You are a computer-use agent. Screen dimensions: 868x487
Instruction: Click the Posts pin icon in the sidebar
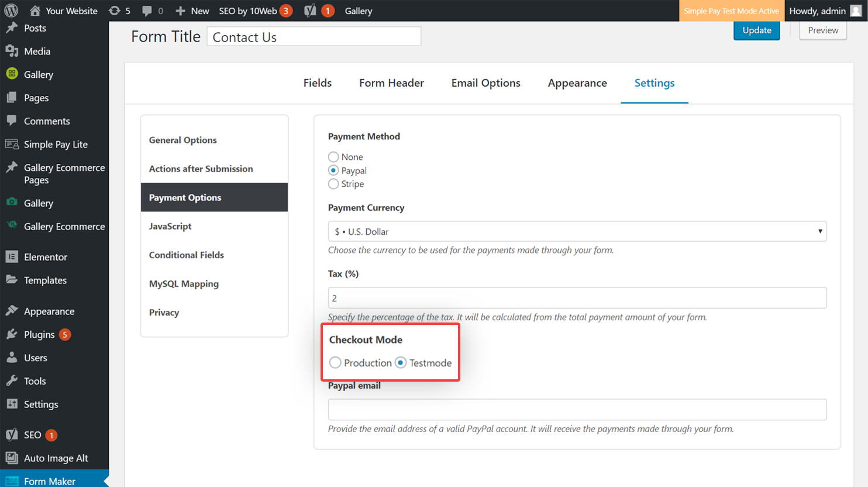pos(12,28)
